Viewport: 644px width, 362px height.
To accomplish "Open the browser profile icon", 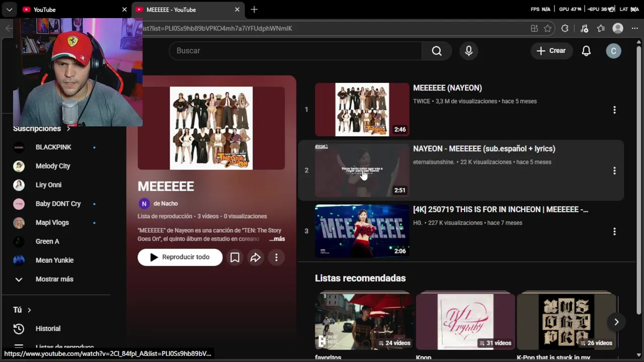I will pyautogui.click(x=618, y=29).
